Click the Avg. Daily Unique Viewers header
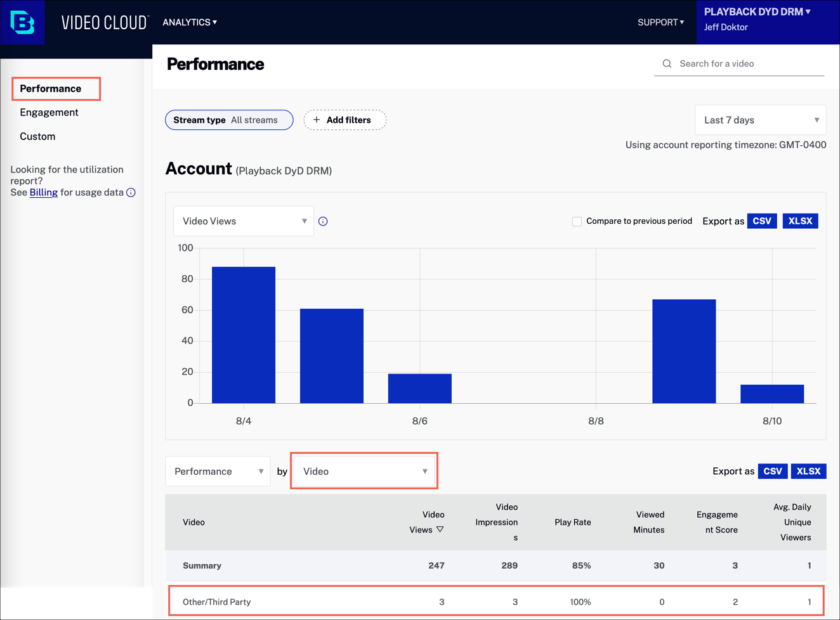The height and width of the screenshot is (620, 840). (792, 522)
